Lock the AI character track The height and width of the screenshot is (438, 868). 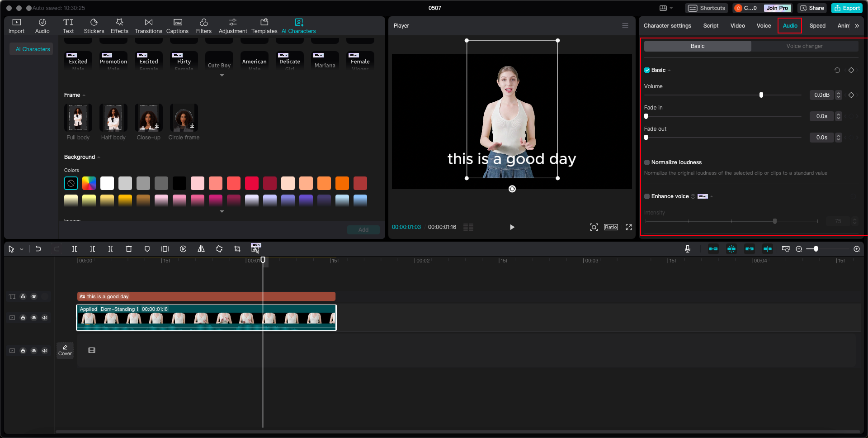pos(23,318)
